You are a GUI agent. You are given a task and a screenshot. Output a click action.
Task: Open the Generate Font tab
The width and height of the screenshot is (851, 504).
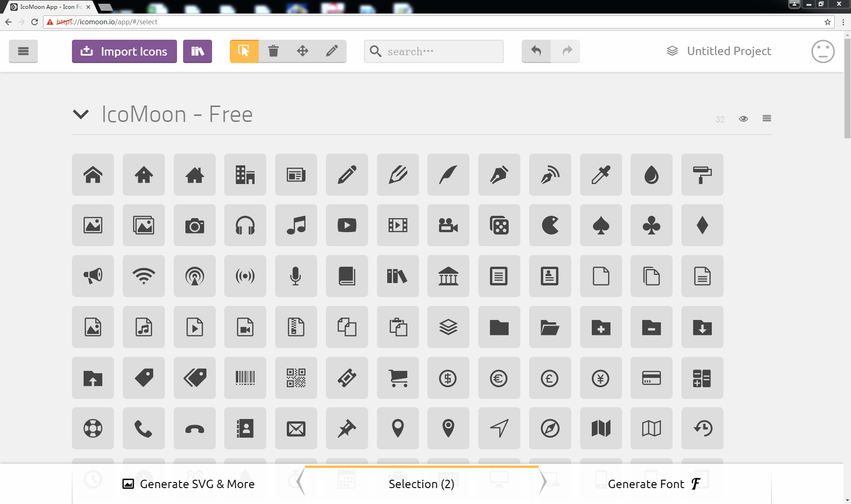pos(655,484)
